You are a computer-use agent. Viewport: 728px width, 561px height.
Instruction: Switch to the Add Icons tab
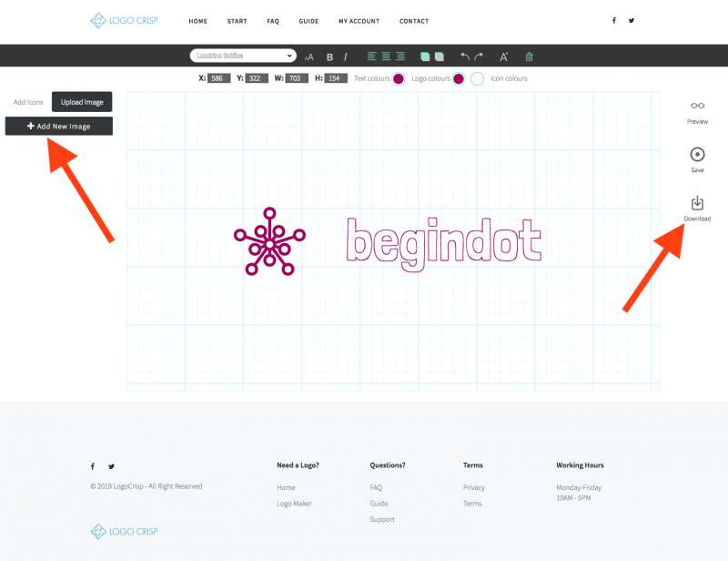(x=28, y=102)
